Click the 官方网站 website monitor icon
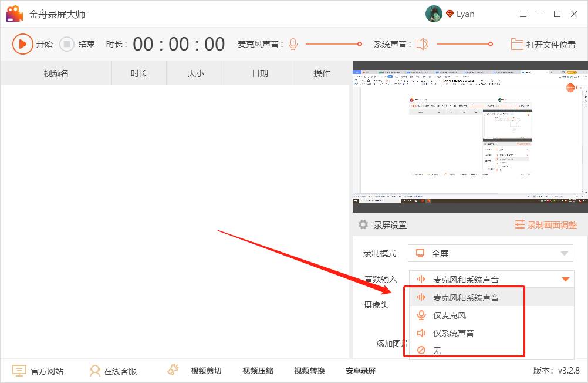588x383 pixels. (x=19, y=371)
